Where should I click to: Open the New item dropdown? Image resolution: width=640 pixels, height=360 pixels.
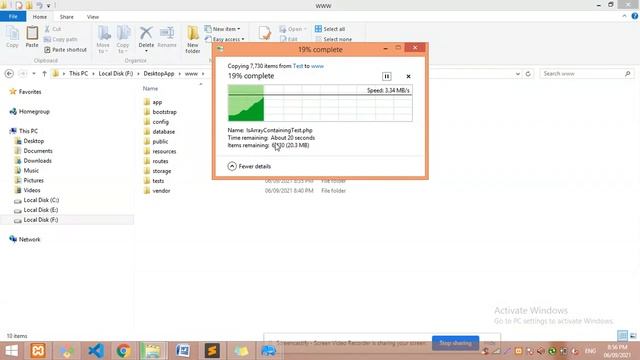222,29
